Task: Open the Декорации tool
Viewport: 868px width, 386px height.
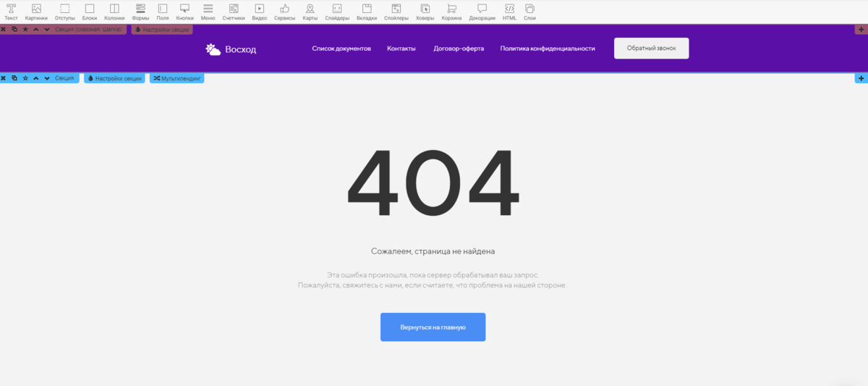Action: 482,12
